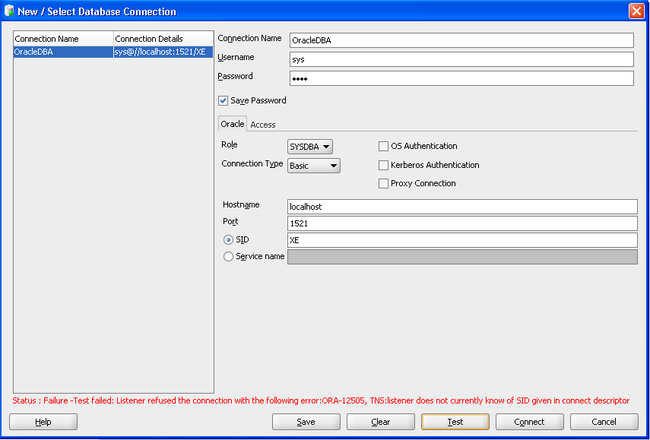Image resolution: width=650 pixels, height=440 pixels.
Task: Select the OracleDBA row in connection list
Action: [113, 52]
